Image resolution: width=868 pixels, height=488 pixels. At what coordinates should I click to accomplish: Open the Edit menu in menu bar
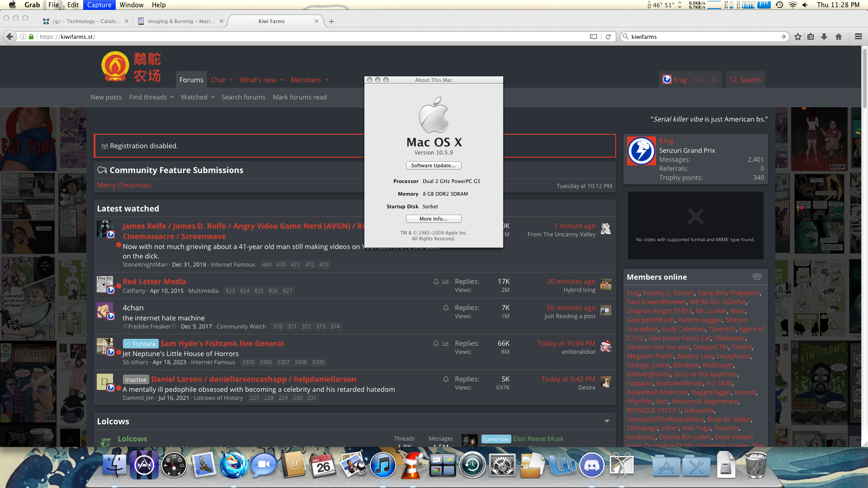pos(73,5)
